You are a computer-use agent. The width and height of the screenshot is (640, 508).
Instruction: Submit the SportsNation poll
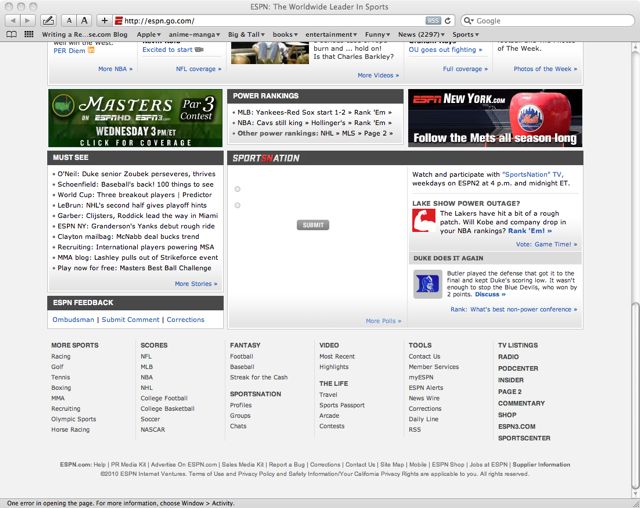pos(313,225)
